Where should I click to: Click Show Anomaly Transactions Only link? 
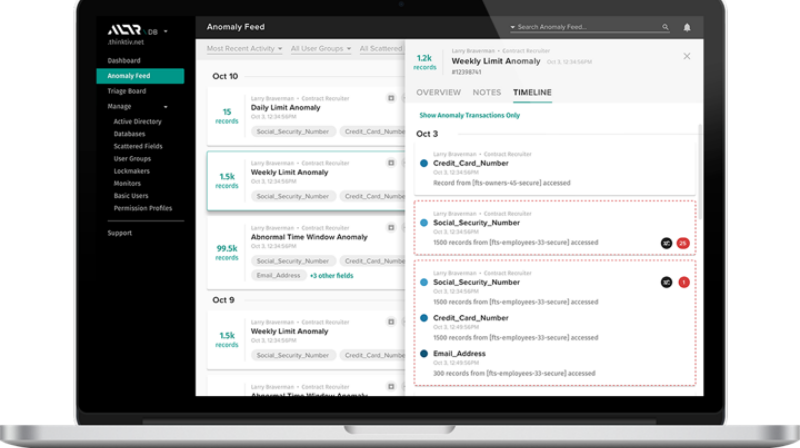tap(469, 115)
